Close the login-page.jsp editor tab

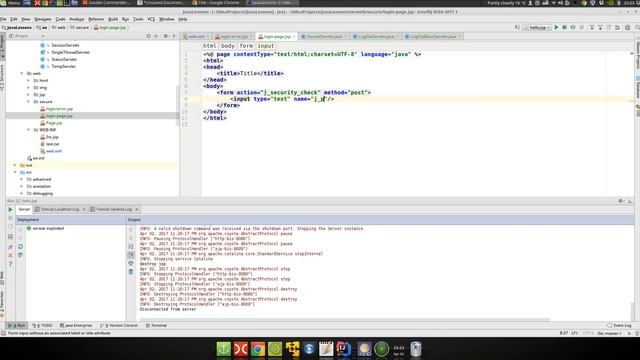[294, 37]
